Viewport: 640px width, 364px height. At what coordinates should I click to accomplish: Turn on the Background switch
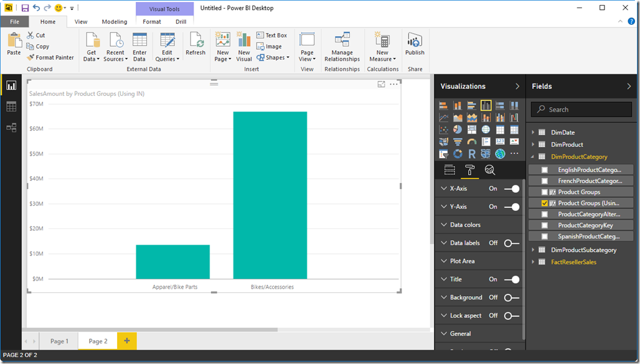pos(511,297)
